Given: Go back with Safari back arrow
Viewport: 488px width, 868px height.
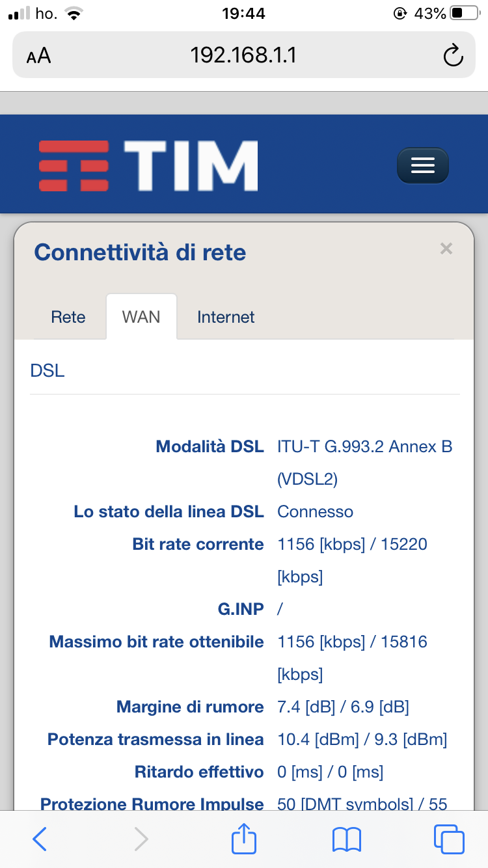Looking at the screenshot, I should click(40, 839).
